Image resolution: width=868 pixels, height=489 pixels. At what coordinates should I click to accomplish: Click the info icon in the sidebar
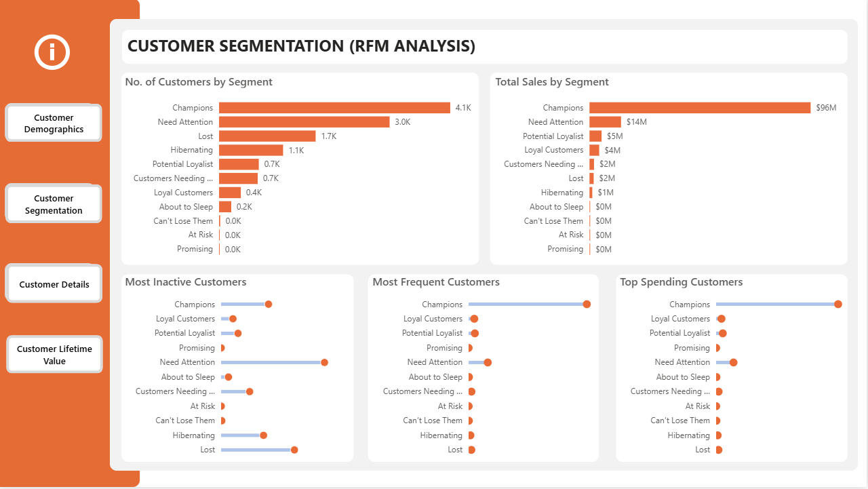click(x=52, y=52)
